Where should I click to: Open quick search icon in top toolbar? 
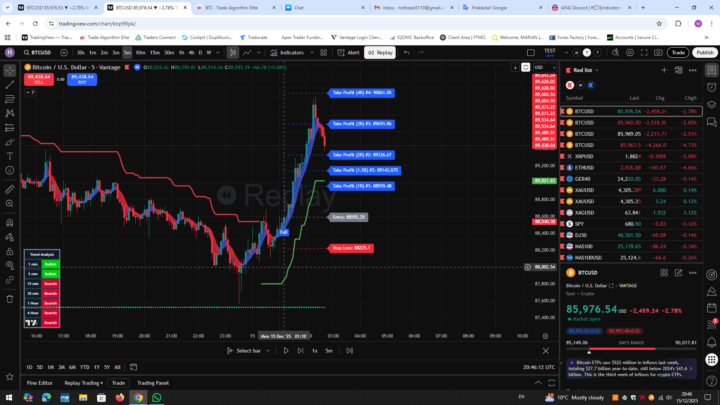615,53
